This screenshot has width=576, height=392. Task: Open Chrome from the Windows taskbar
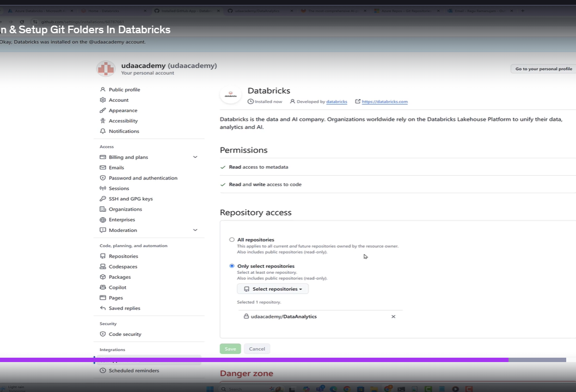[347, 389]
